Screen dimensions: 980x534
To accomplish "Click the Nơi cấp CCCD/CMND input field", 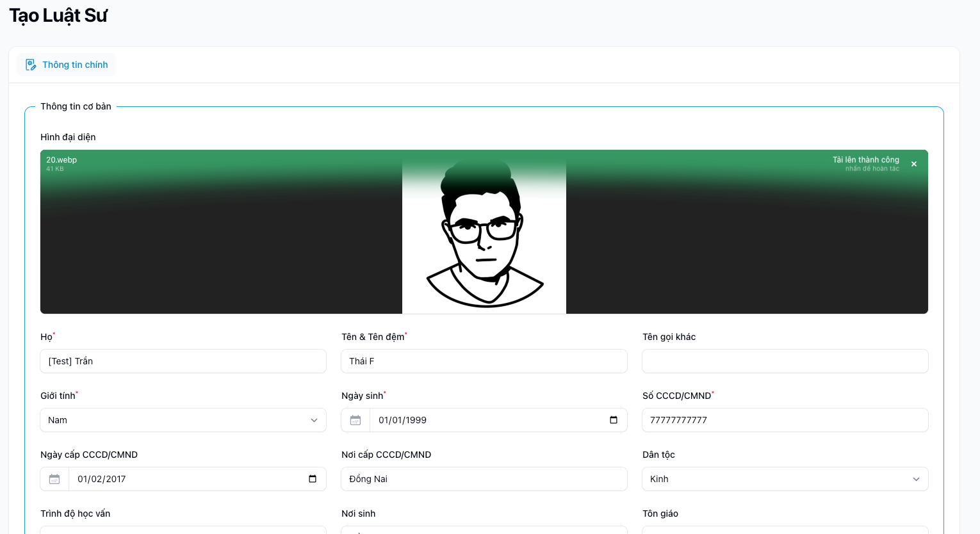I will tap(484, 479).
